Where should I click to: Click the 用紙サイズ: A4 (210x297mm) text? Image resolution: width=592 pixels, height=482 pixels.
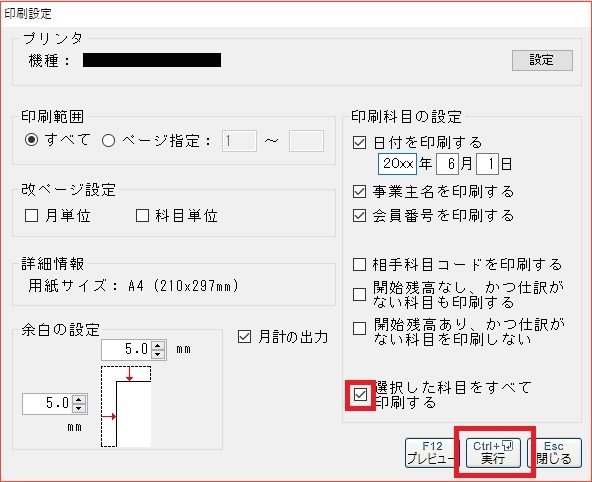click(134, 286)
